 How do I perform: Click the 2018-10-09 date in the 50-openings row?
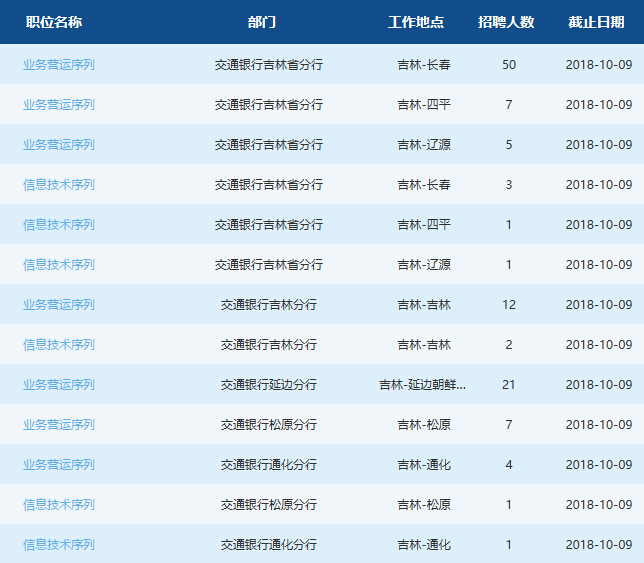(x=599, y=64)
